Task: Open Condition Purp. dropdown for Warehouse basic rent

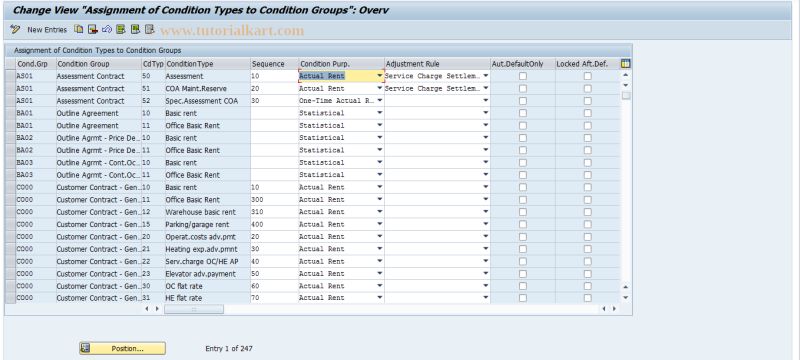Action: click(x=380, y=212)
